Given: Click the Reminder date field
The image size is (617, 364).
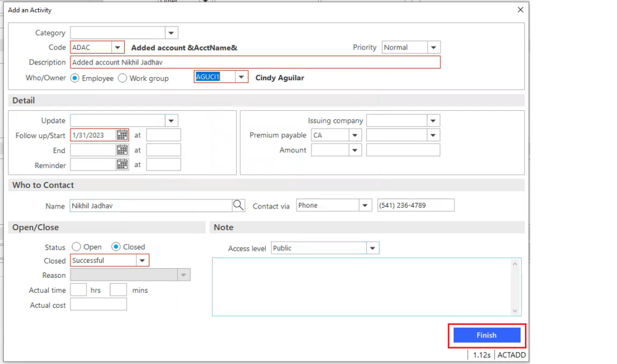Looking at the screenshot, I should tap(93, 165).
